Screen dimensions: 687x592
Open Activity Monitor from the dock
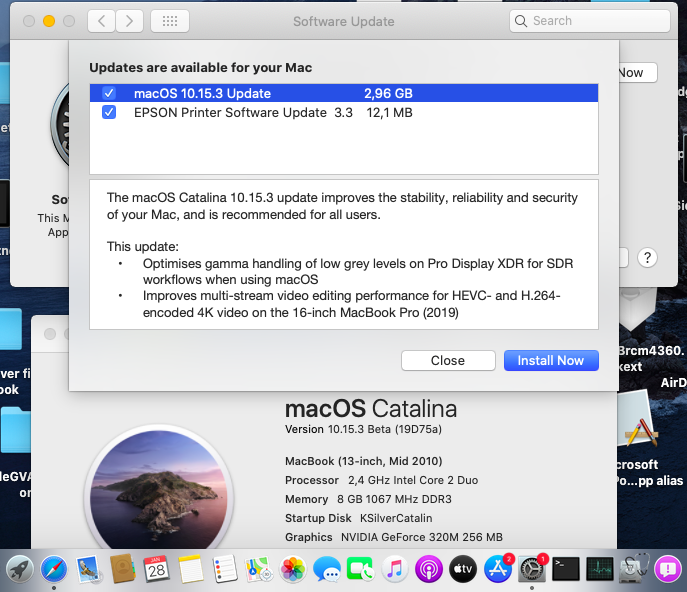coord(600,569)
